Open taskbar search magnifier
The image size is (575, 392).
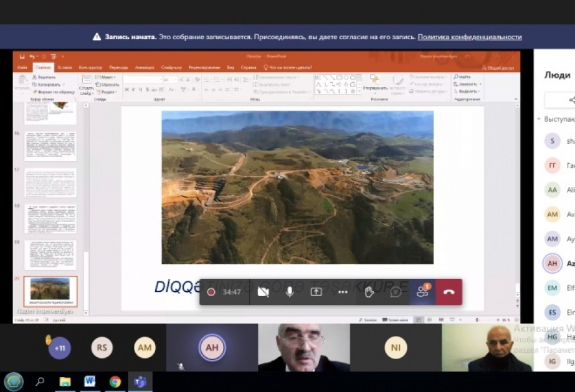(40, 381)
